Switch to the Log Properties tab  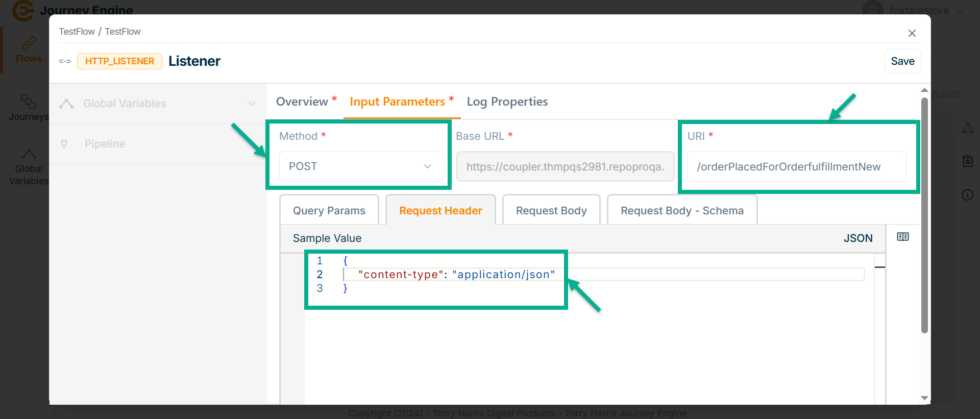[507, 102]
